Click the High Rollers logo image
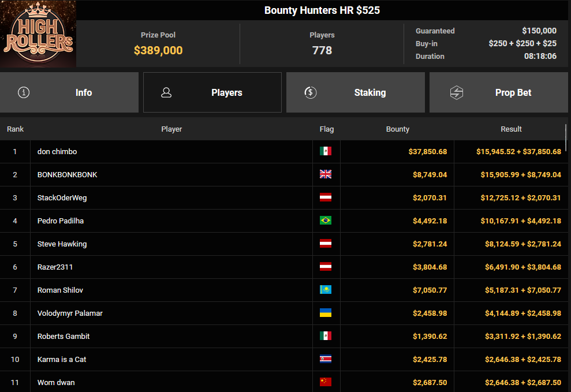The image size is (571, 392). click(38, 33)
